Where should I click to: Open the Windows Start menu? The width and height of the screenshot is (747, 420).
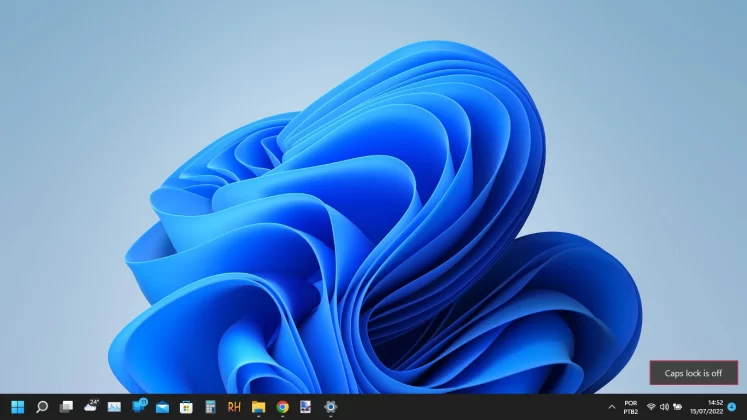pos(18,407)
